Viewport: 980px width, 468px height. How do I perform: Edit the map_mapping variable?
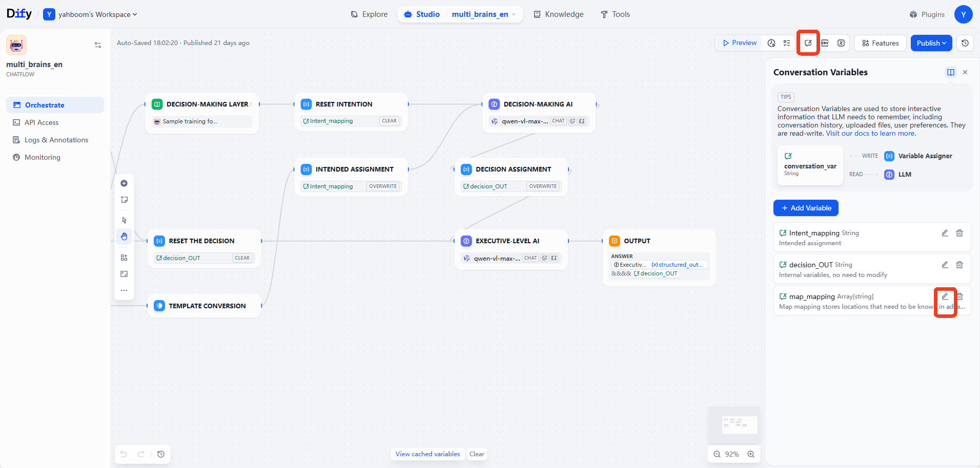945,296
